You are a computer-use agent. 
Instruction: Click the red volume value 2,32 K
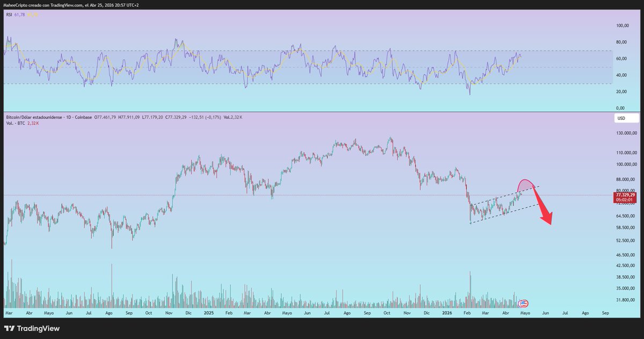click(33, 123)
